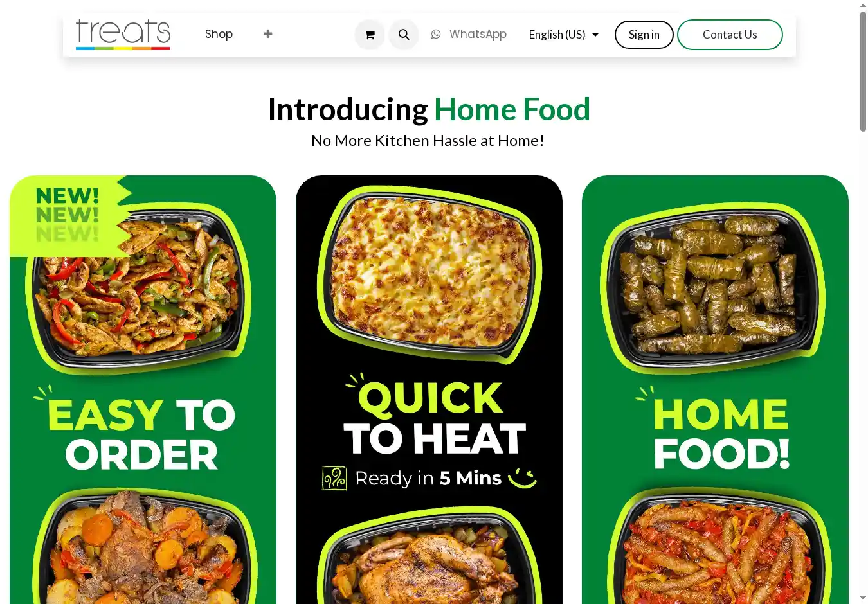868x604 pixels.
Task: Expand the English (US) language dropdown
Action: click(563, 35)
